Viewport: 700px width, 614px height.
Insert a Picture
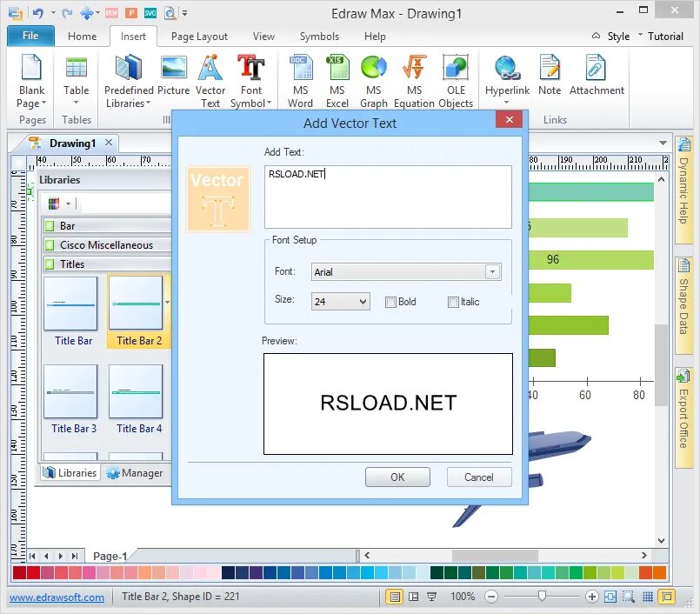[x=174, y=75]
